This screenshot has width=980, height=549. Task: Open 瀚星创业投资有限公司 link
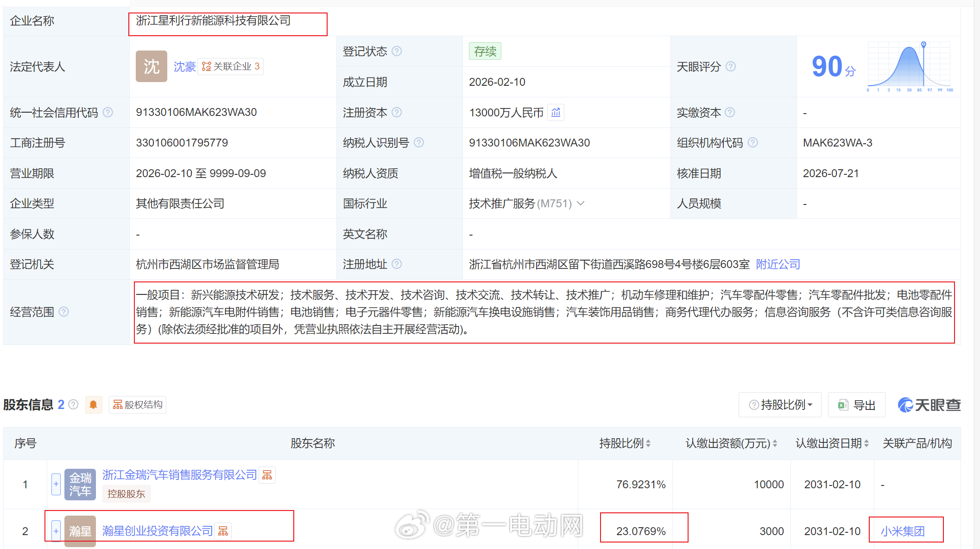tap(158, 531)
